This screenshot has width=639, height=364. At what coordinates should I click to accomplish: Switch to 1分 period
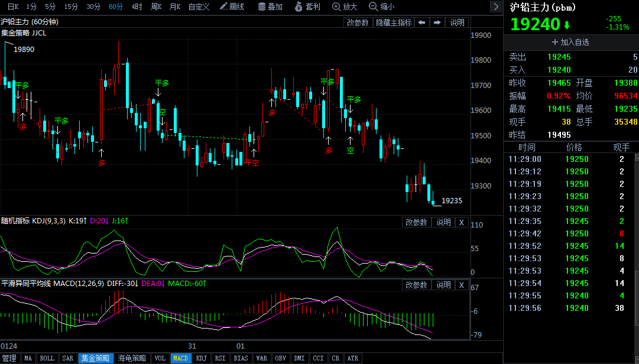pyautogui.click(x=31, y=6)
